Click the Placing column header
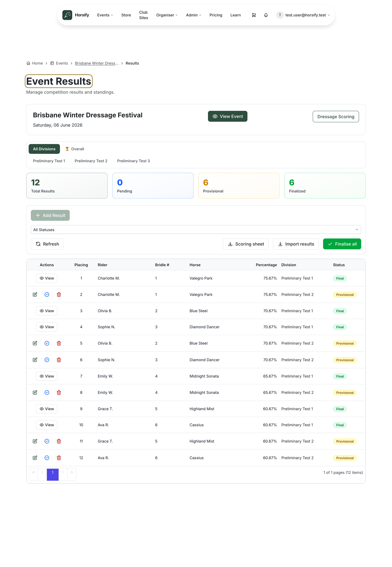The height and width of the screenshot is (567, 392). pyautogui.click(x=81, y=265)
